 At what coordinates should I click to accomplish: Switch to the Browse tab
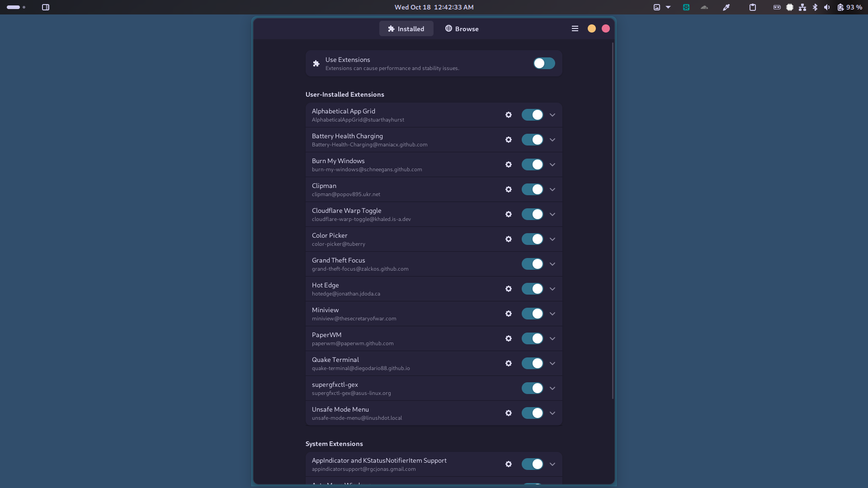click(x=461, y=28)
